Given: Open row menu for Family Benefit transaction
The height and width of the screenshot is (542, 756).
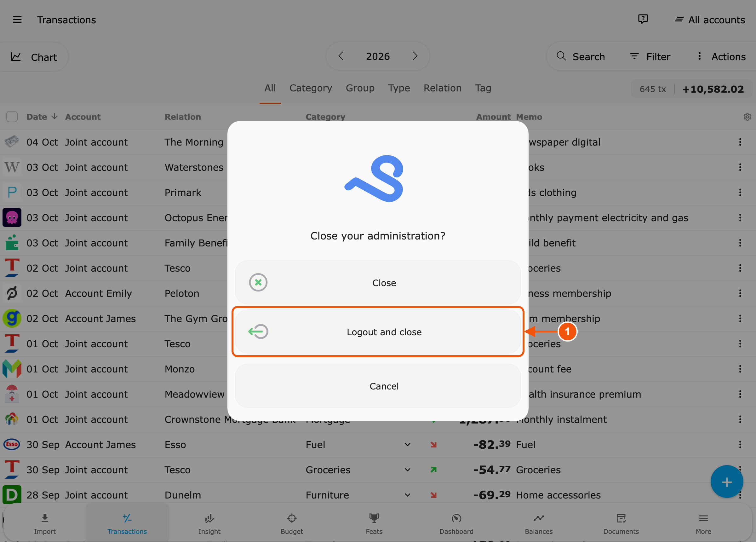Looking at the screenshot, I should coord(740,243).
